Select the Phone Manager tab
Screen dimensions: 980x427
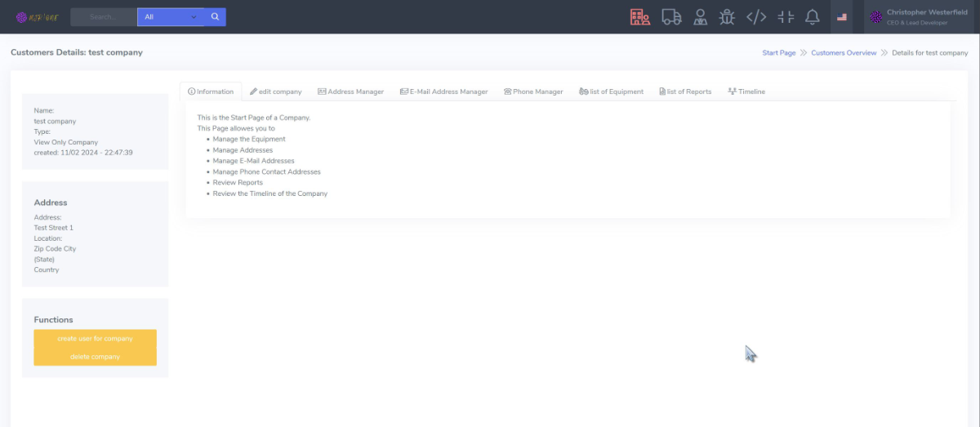pos(533,91)
